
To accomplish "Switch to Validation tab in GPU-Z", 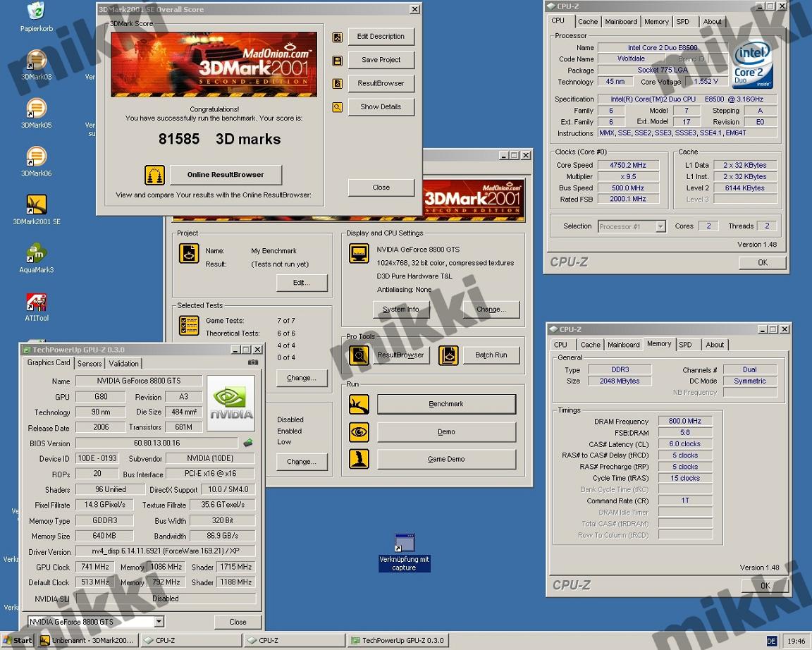I will pos(123,364).
